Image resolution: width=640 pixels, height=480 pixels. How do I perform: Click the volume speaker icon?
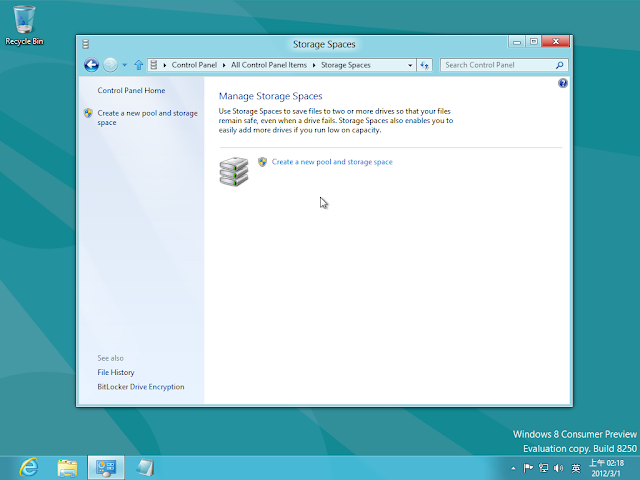(559, 468)
